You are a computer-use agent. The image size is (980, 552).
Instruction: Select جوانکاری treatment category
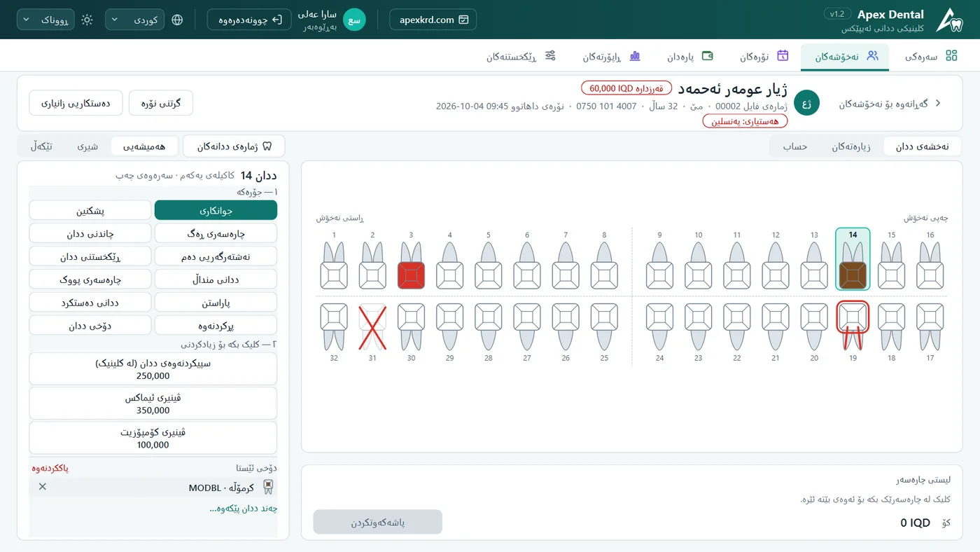(x=216, y=210)
